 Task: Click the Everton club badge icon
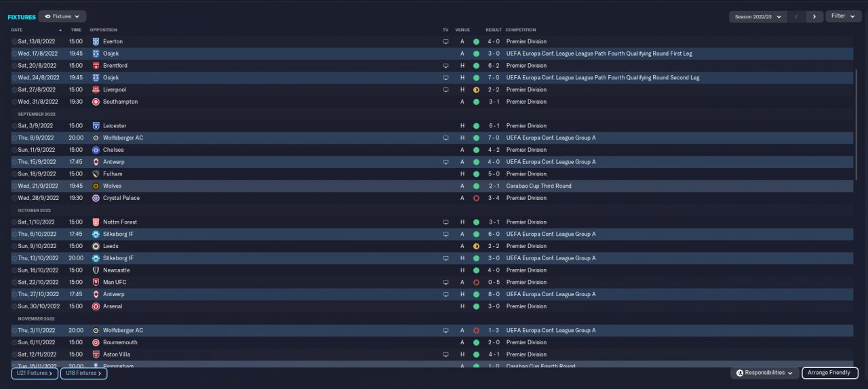96,41
